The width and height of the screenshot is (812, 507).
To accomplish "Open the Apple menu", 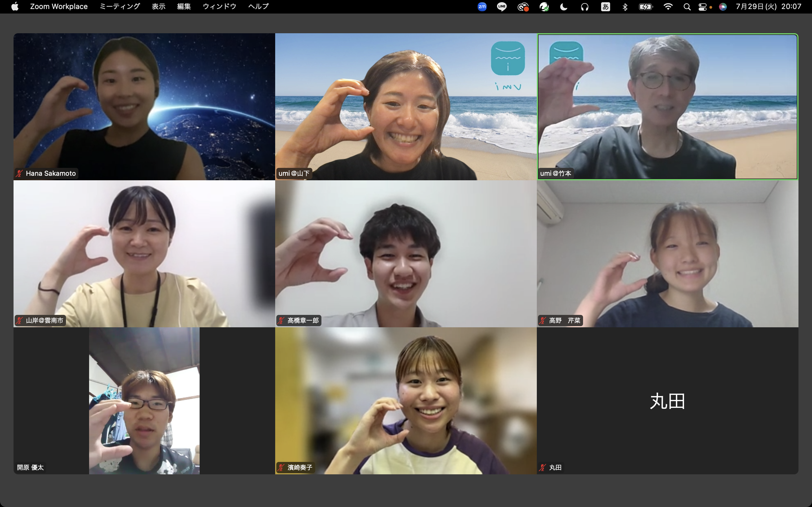I will (15, 7).
